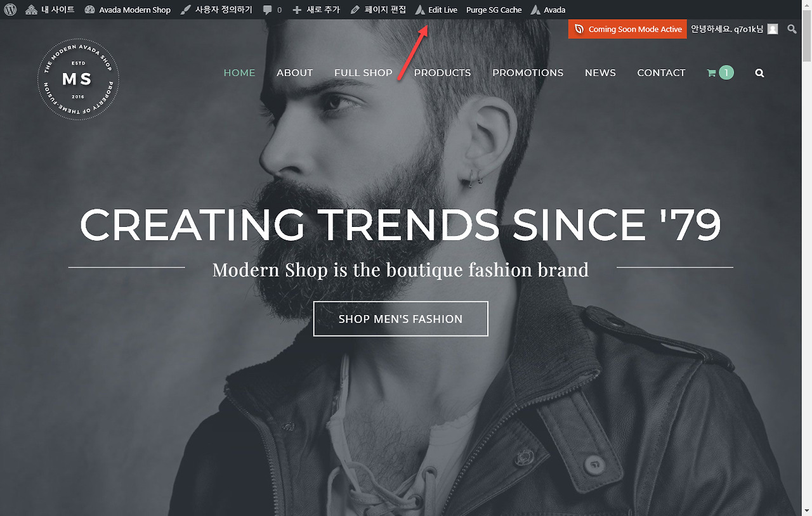Viewport: 812px width, 516px height.
Task: Open the shopping cart icon
Action: [x=711, y=73]
